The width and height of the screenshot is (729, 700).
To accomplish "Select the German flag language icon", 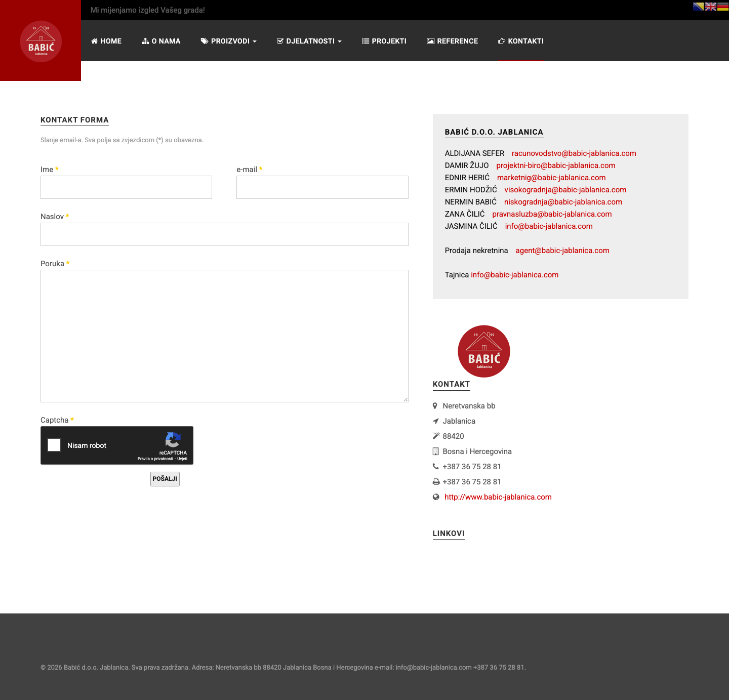I will 723,7.
